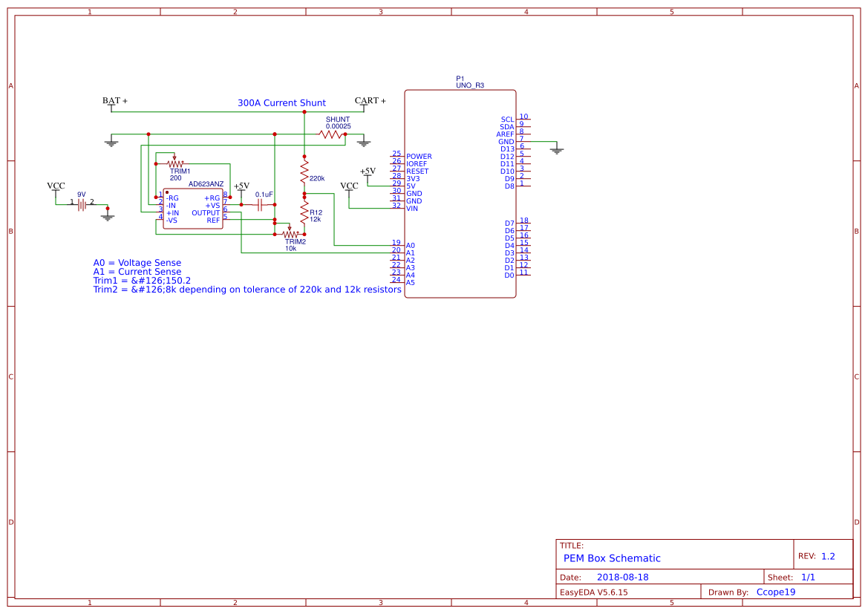This screenshot has height=614, width=868.
Task: Click the A0 pin label on UNO
Action: pos(410,245)
